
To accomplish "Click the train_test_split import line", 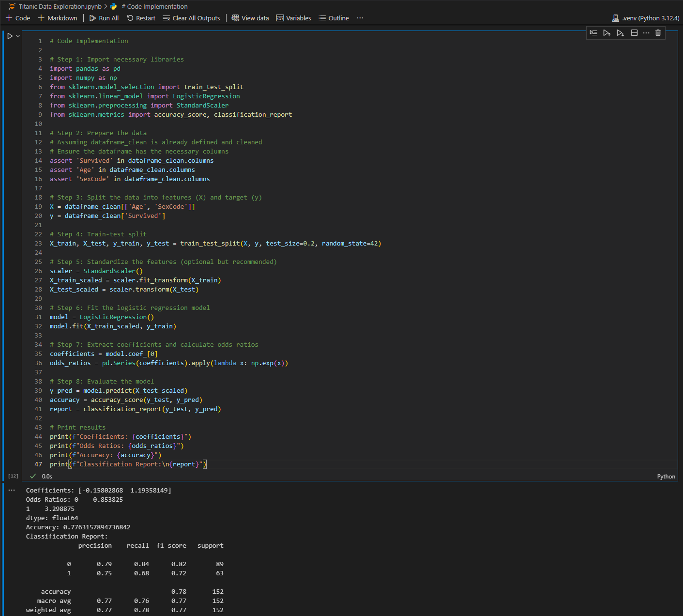I will [147, 87].
